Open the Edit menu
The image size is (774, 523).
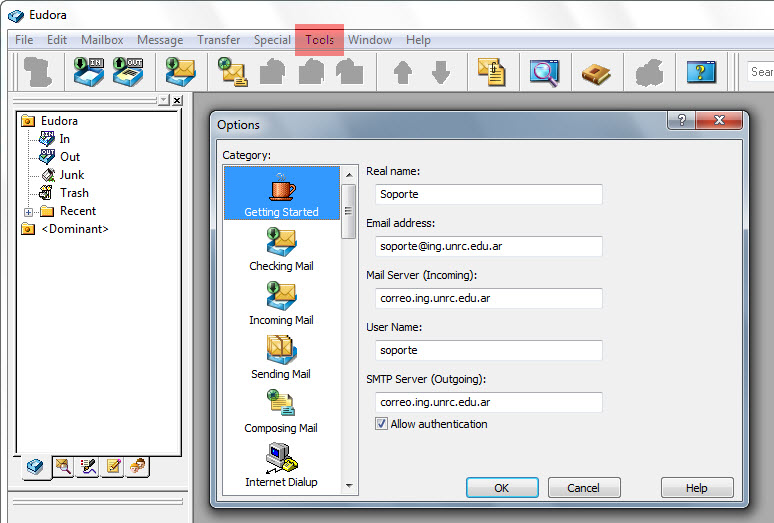[x=57, y=40]
